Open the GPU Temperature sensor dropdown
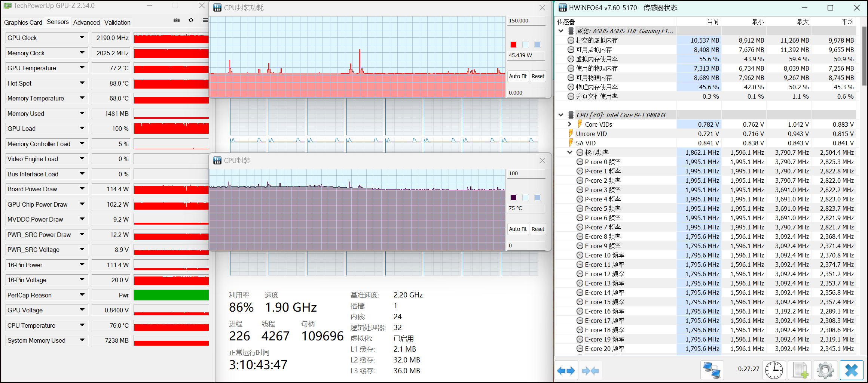 point(82,68)
